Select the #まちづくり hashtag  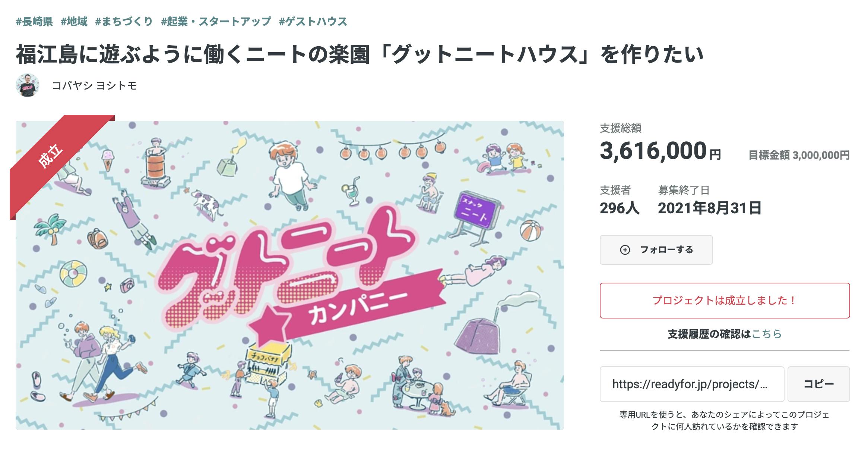(x=124, y=22)
